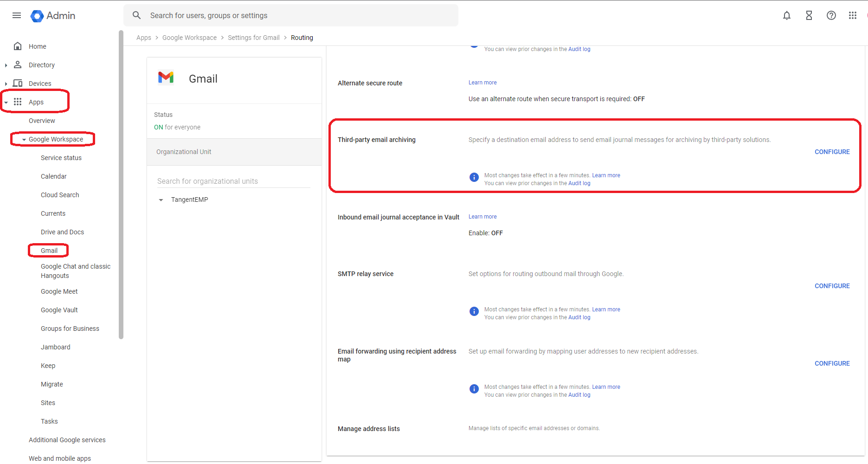Open Google Vault settings

pos(59,310)
